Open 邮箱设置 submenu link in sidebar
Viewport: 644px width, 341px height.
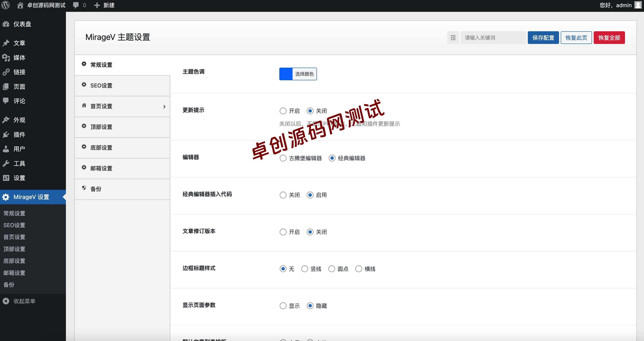click(x=14, y=273)
